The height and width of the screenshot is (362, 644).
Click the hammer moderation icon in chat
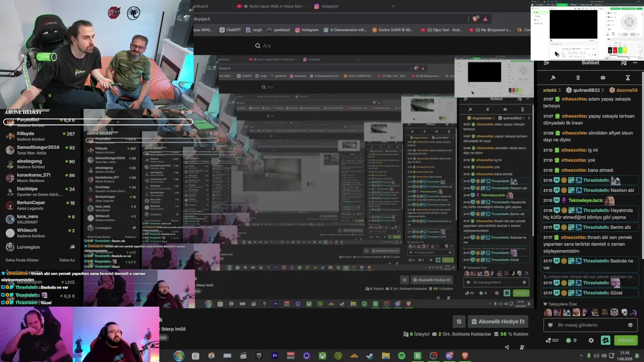coord(552,78)
